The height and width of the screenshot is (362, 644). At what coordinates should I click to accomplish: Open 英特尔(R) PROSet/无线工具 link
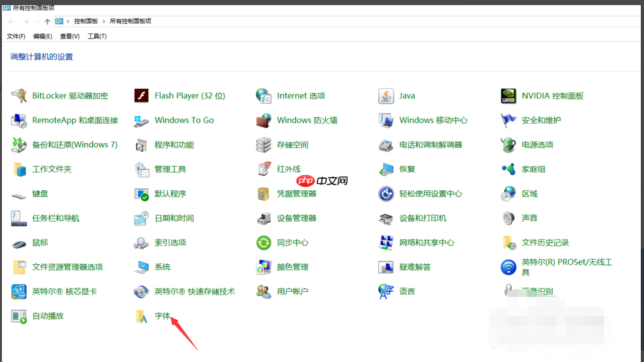click(x=567, y=267)
